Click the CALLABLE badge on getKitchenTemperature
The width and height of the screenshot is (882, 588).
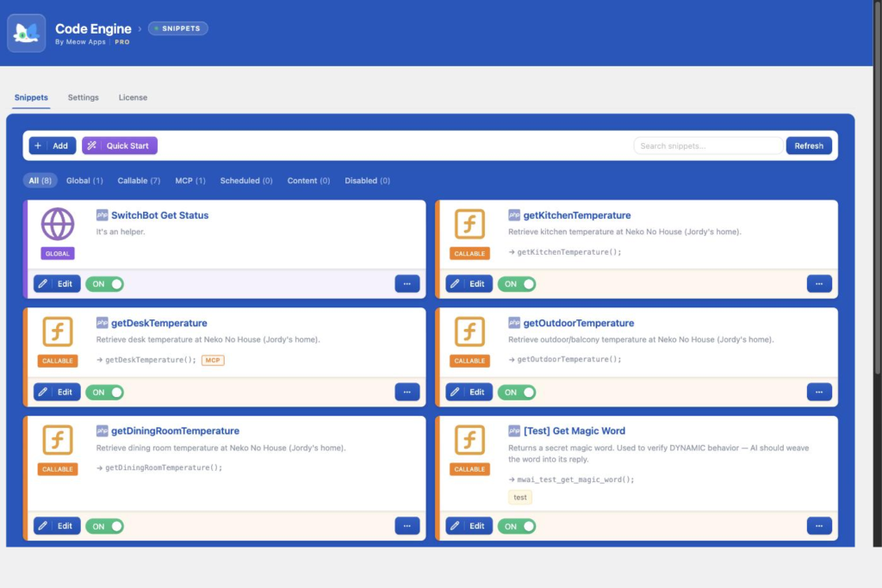(469, 253)
